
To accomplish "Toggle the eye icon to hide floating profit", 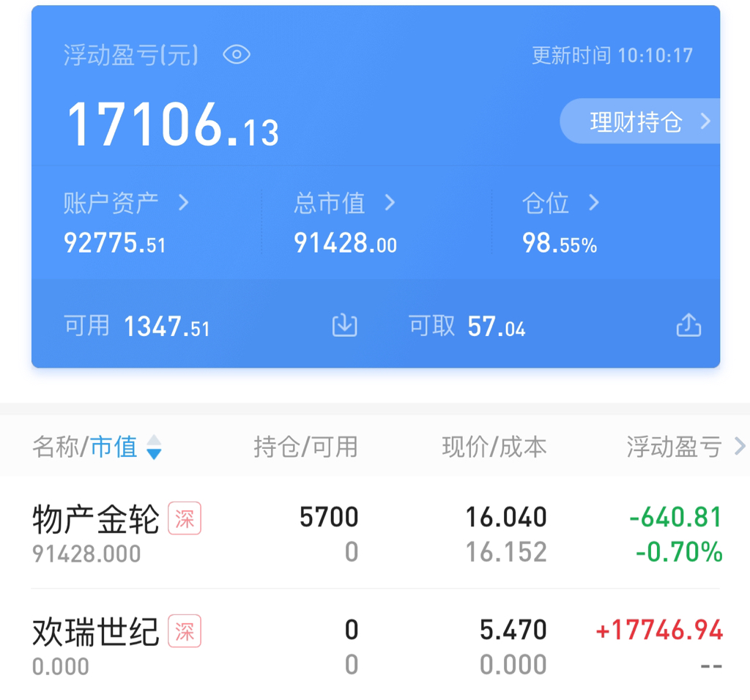I will click(x=237, y=54).
